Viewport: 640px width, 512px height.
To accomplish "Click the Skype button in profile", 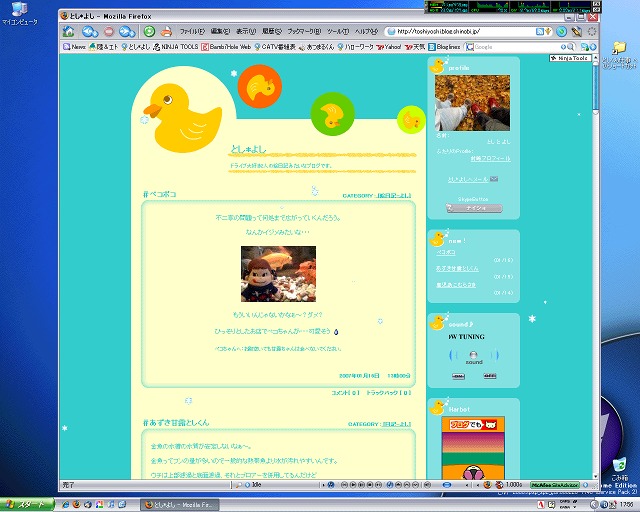I will 474,208.
